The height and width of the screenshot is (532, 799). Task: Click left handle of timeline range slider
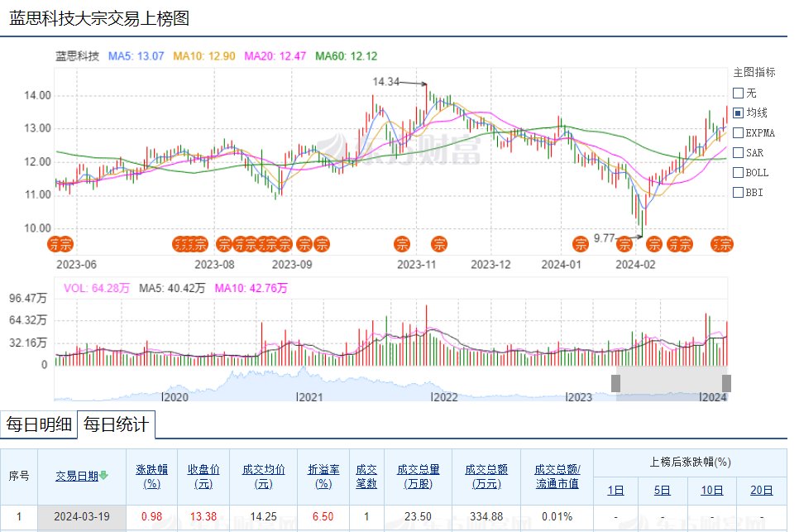(615, 383)
